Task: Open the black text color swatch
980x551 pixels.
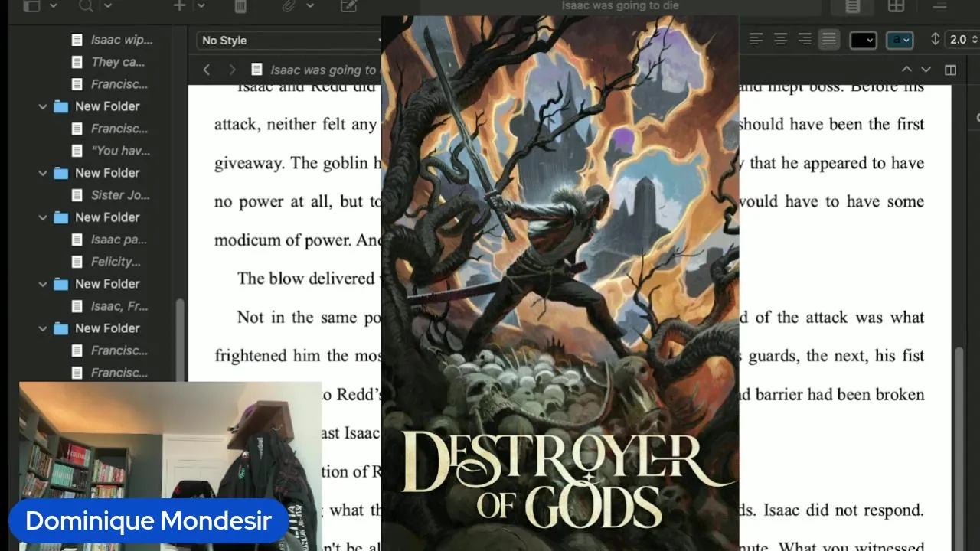Action: point(863,40)
